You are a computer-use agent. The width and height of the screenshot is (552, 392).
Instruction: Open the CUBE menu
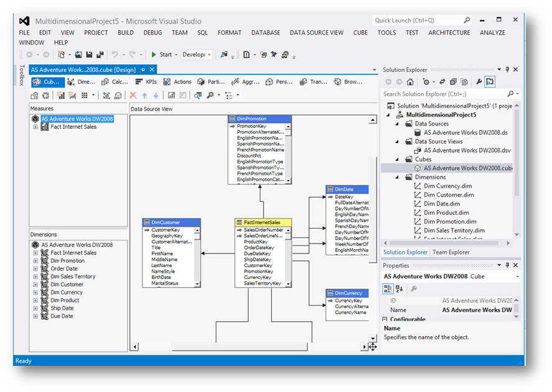361,33
